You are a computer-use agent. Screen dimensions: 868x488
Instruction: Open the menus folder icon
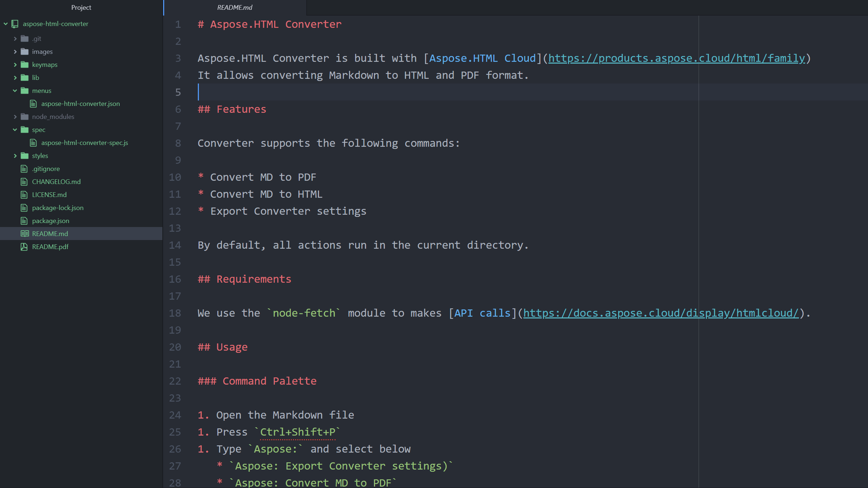25,90
